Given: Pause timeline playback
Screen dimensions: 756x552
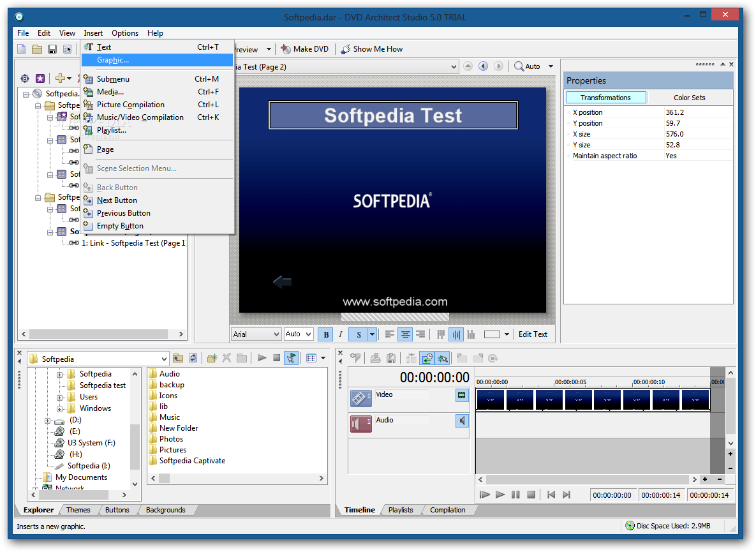Looking at the screenshot, I should click(515, 495).
